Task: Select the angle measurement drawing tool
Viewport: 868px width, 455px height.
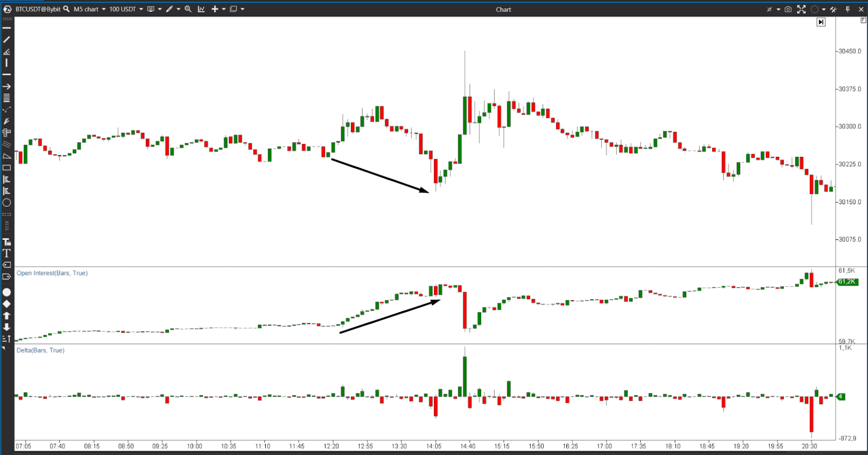Action: click(7, 52)
